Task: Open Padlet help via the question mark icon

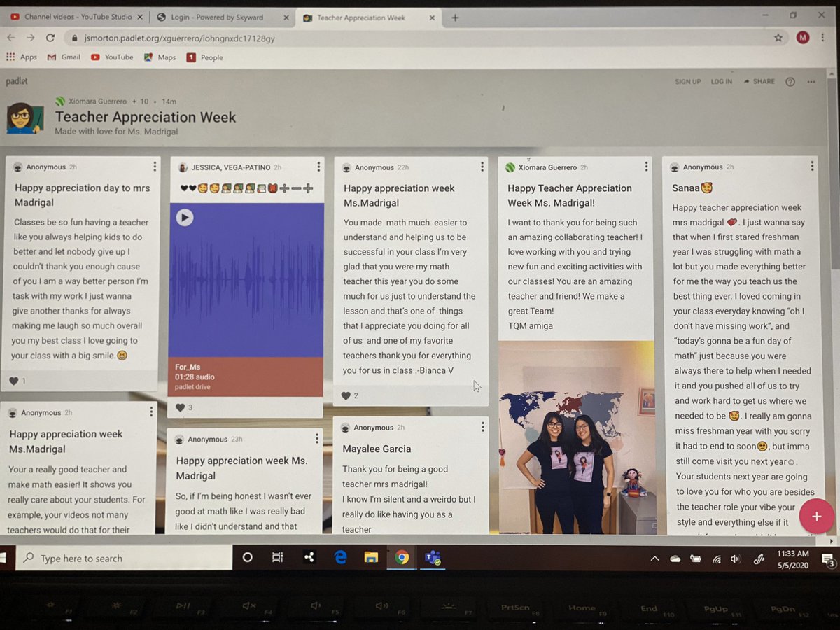Action: (x=790, y=82)
